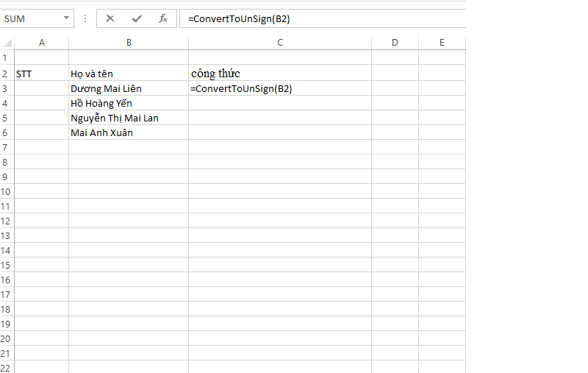Viewport: 588px width, 373px height.
Task: Select row 7 header
Action: coord(7,147)
